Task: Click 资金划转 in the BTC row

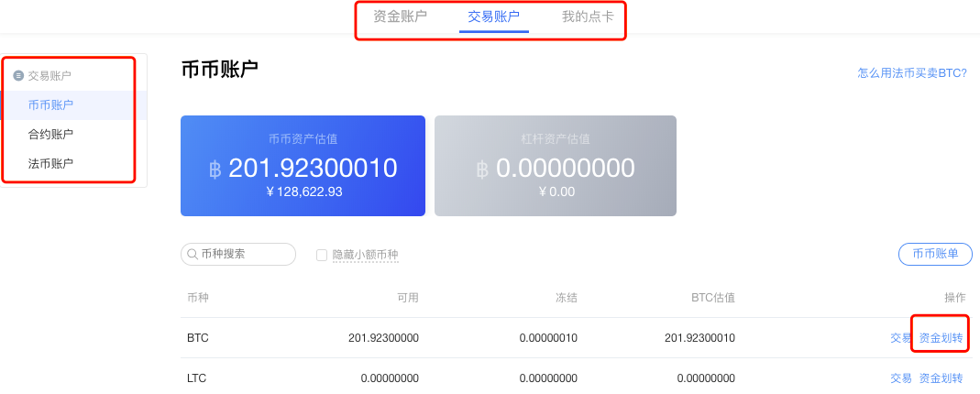Action: (x=941, y=338)
